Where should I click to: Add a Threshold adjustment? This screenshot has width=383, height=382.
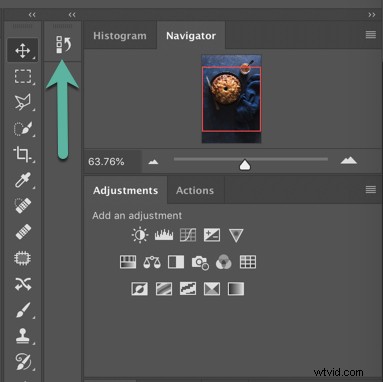tap(188, 289)
